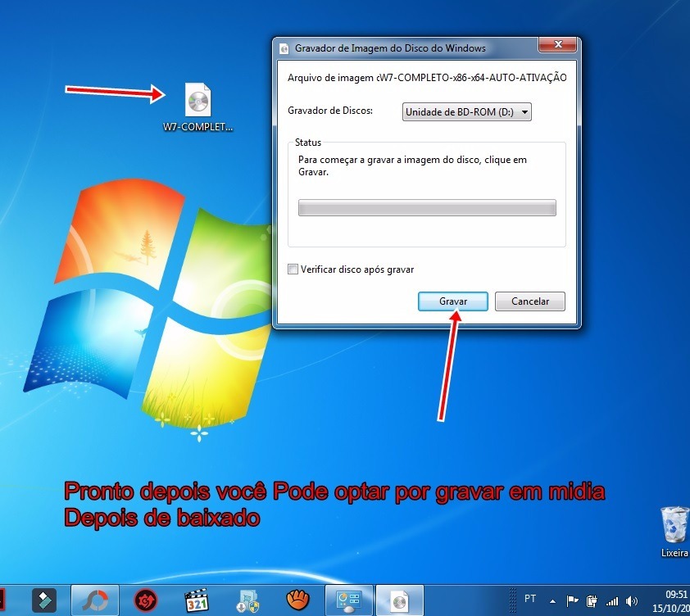Open Action Center flag tray icon
690x616 pixels.
[572, 600]
